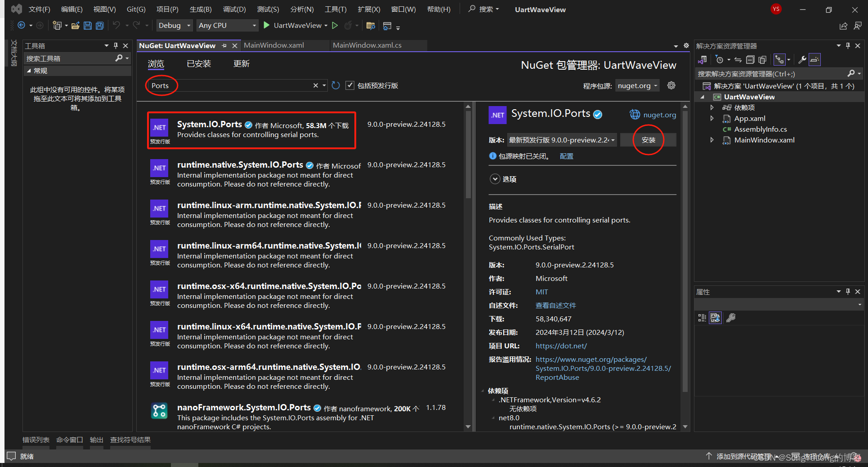Open Solution Explorer Properties wrench icon
This screenshot has width=868, height=467.
(802, 60)
